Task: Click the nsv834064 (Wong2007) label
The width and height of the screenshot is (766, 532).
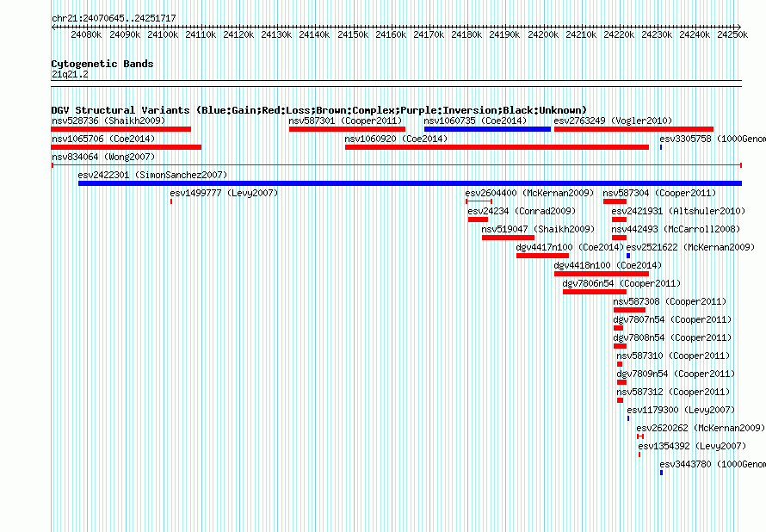Action: click(x=103, y=157)
